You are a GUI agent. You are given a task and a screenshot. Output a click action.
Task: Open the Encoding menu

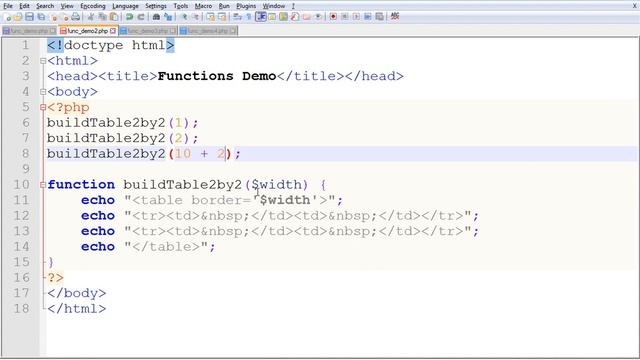point(93,6)
